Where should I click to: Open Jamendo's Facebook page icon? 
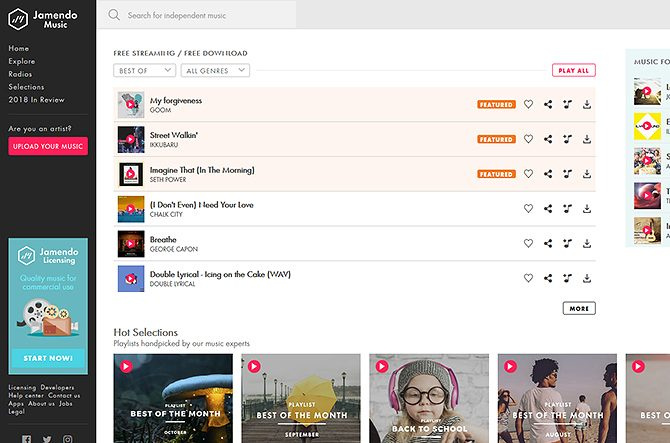26,438
